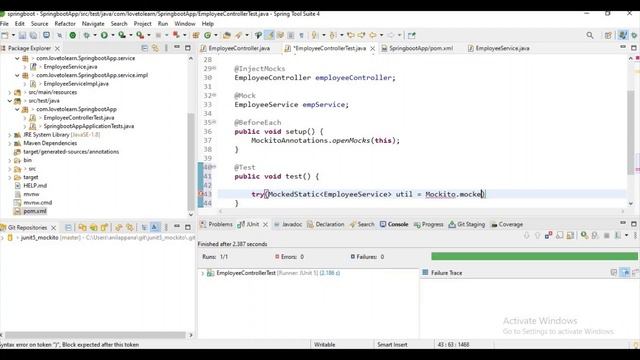Image resolution: width=640 pixels, height=360 pixels.
Task: Open the Test Run History dropdown in JUnit
Action: point(627,236)
